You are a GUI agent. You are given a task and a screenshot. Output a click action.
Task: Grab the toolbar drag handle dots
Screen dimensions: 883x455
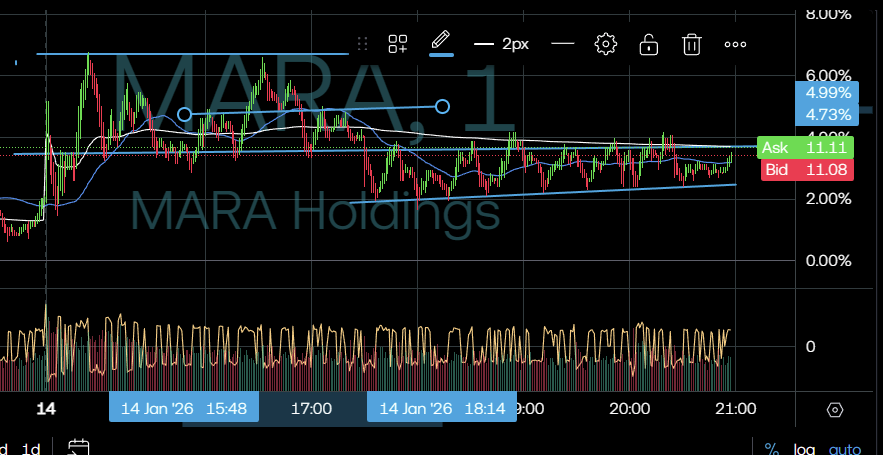point(363,44)
